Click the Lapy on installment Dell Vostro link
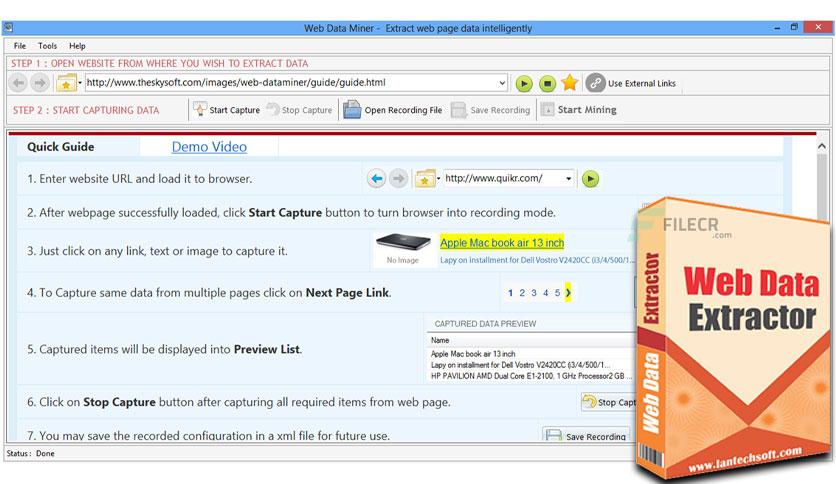Image resolution: width=836 pixels, height=484 pixels. pos(537,260)
